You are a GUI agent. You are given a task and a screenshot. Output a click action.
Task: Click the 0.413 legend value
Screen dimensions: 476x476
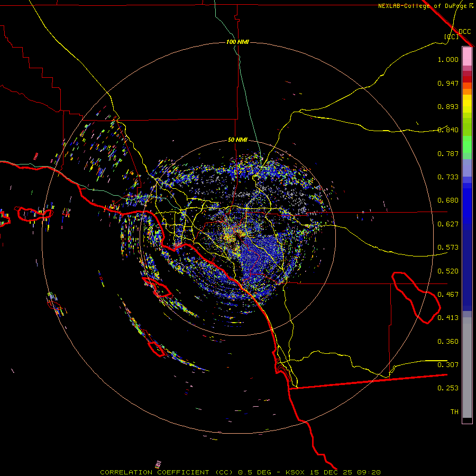448,318
